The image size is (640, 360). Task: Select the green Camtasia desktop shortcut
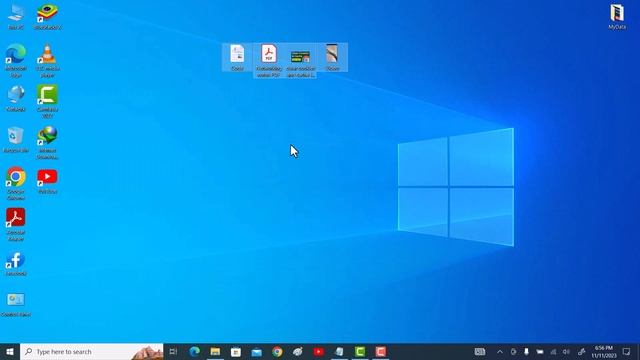(x=47, y=101)
